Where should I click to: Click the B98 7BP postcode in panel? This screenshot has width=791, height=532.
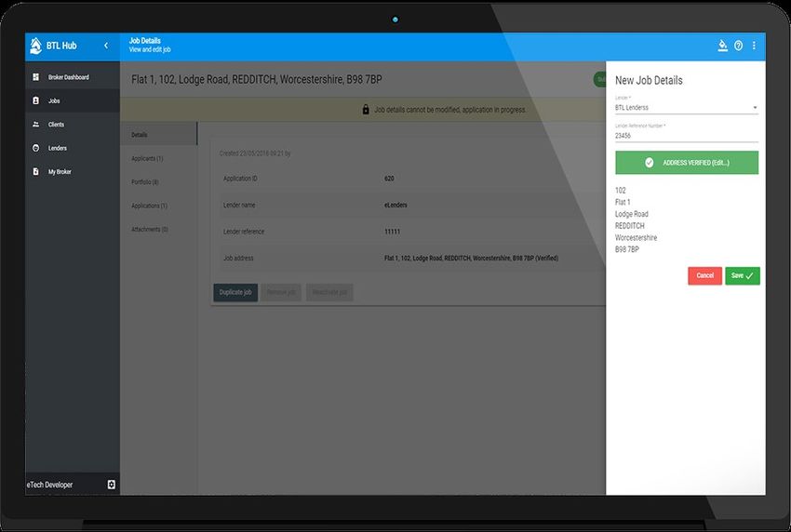(x=627, y=249)
